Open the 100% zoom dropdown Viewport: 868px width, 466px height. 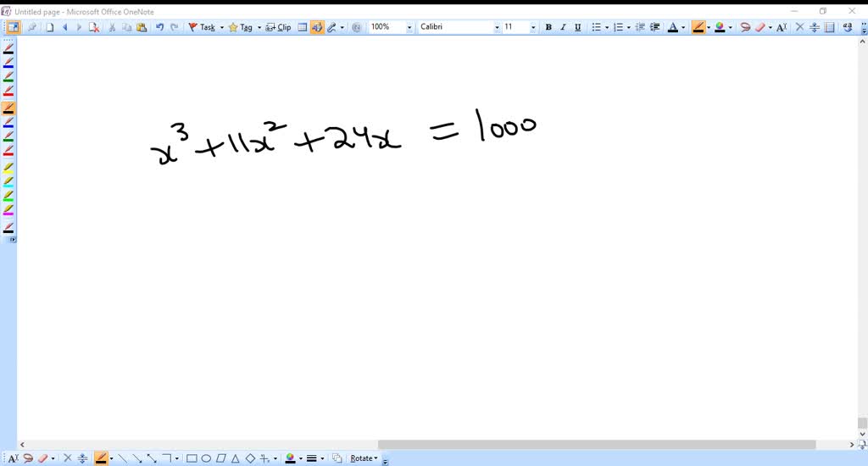(409, 27)
